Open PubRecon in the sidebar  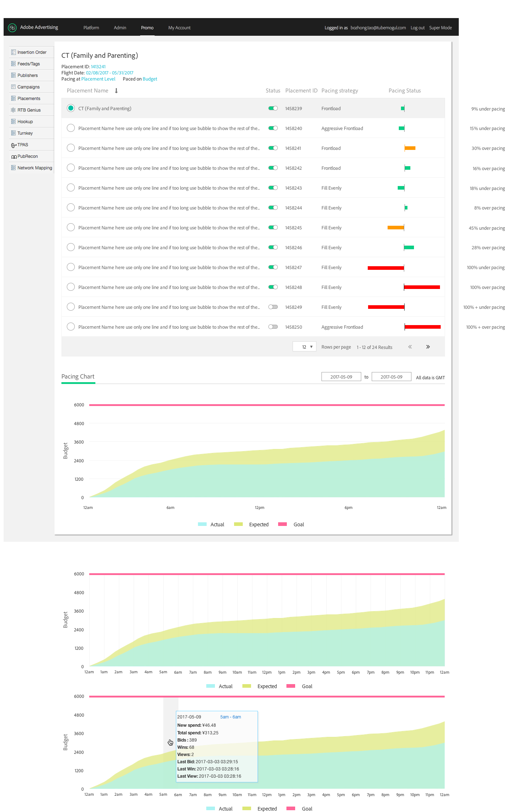(32, 156)
